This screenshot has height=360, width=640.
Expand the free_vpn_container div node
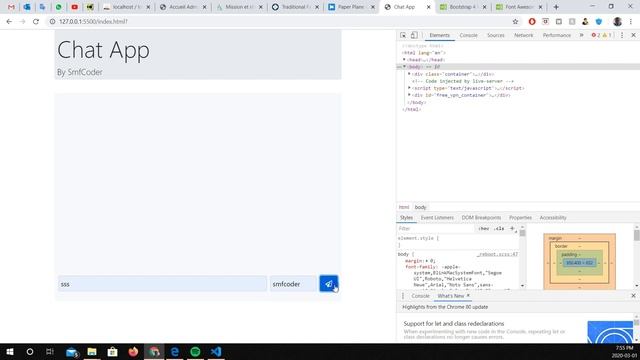click(409, 95)
